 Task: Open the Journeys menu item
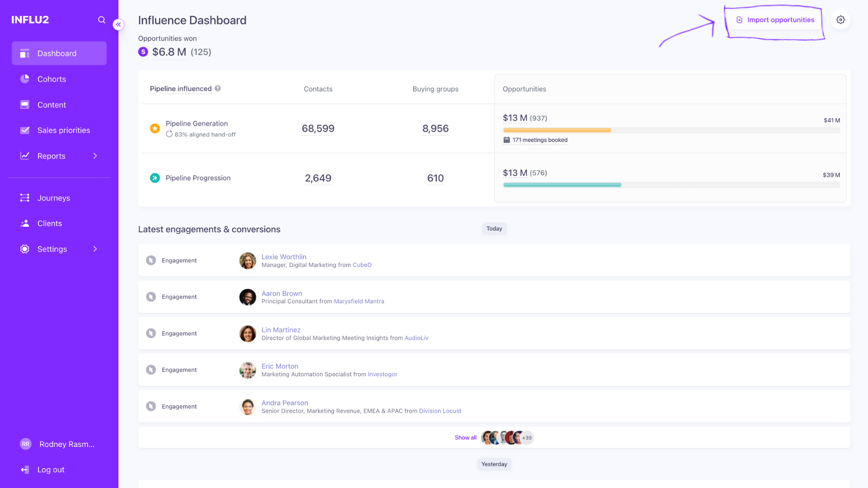tap(53, 198)
